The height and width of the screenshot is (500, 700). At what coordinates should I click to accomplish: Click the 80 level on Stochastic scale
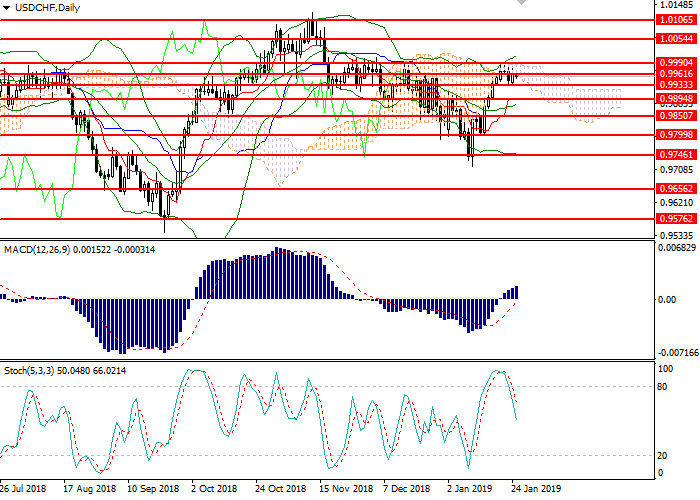[662, 386]
